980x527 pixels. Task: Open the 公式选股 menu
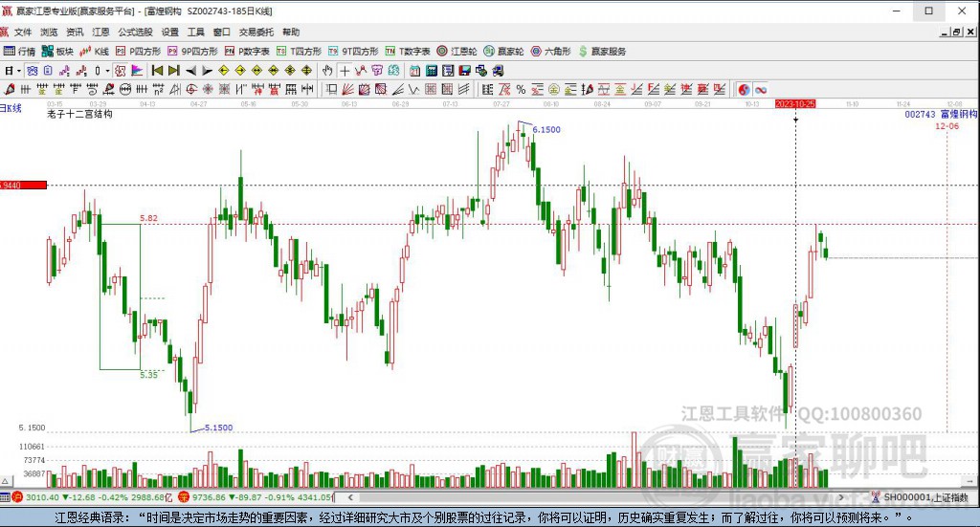[x=135, y=32]
